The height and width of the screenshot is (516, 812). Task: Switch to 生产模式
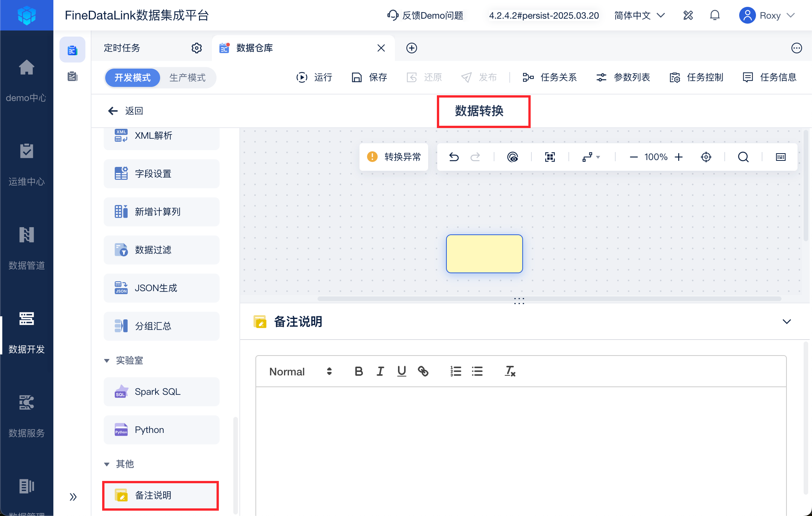tap(188, 78)
